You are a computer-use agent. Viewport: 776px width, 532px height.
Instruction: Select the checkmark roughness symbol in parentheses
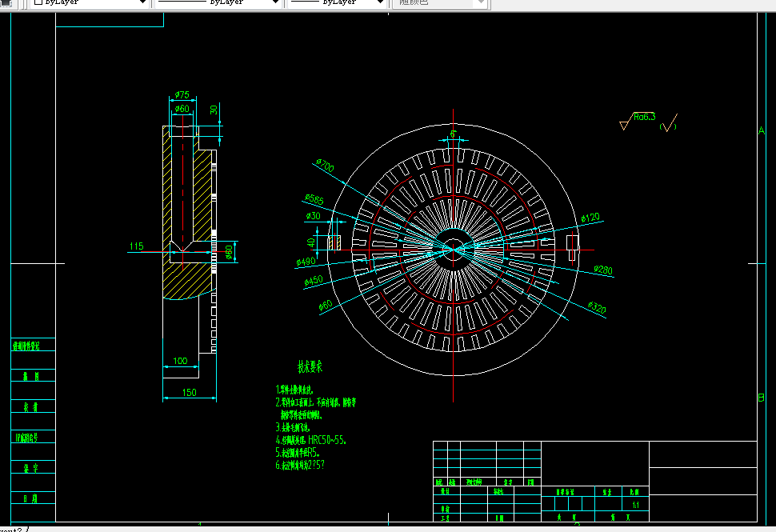tap(668, 123)
